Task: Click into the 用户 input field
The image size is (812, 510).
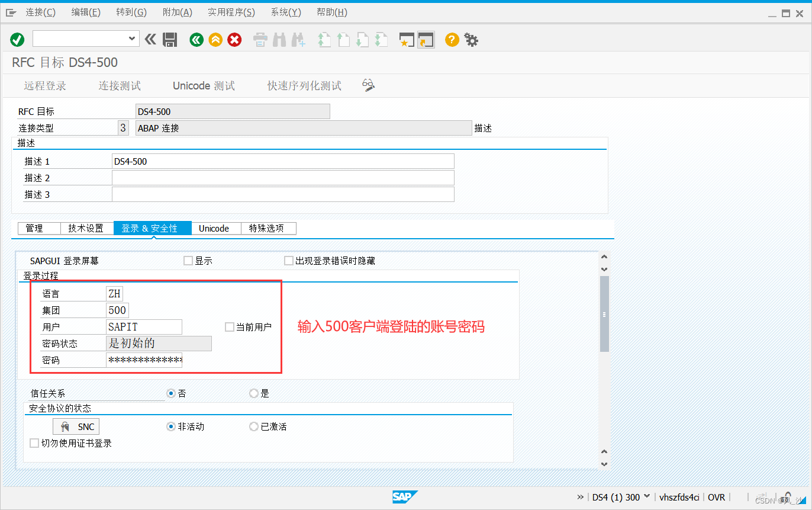Action: click(144, 327)
